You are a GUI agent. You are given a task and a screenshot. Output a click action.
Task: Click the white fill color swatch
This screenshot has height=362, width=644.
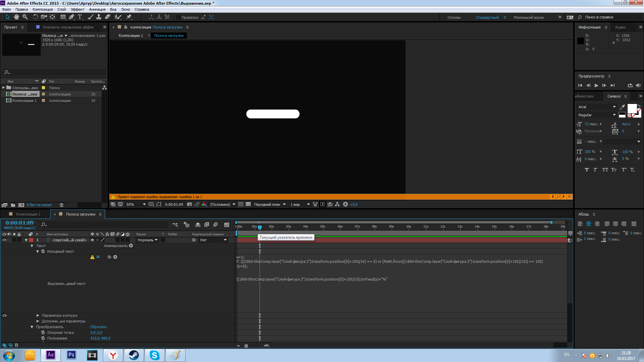point(632,109)
